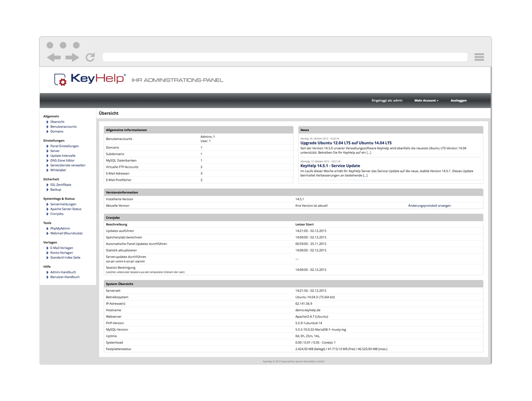Click the arrow icon beside SSL-Zertifikate
Viewport: 532px width, 401px height.
(x=48, y=185)
